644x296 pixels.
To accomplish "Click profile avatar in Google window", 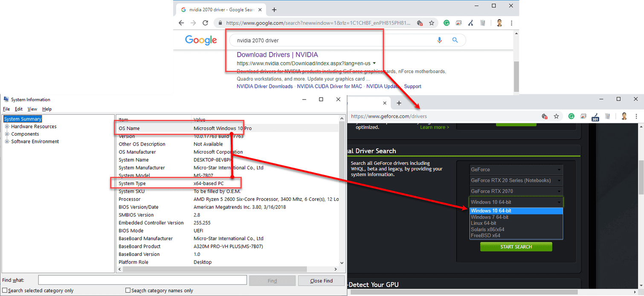I will (x=499, y=23).
